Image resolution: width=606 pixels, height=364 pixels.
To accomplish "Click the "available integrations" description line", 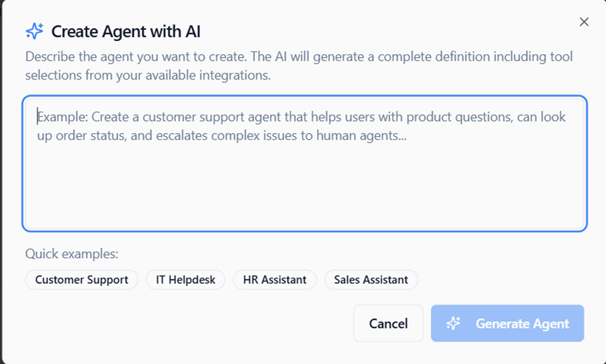I will pos(148,76).
